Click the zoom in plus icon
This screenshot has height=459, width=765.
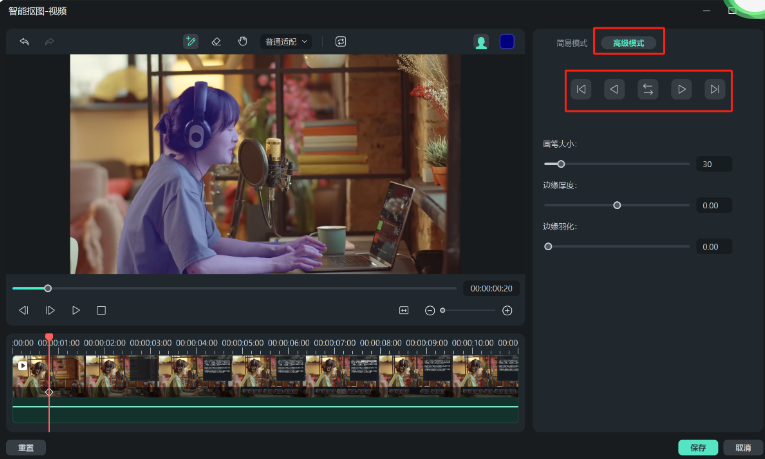[x=507, y=311]
